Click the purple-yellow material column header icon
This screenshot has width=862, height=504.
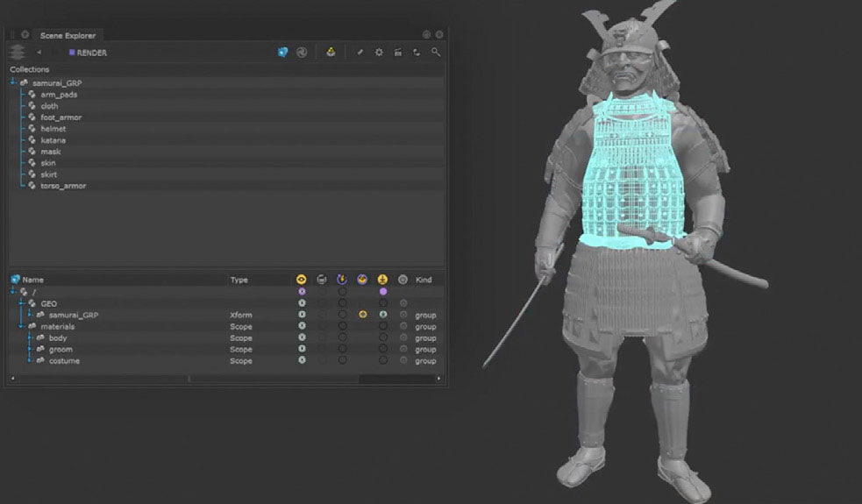point(362,280)
